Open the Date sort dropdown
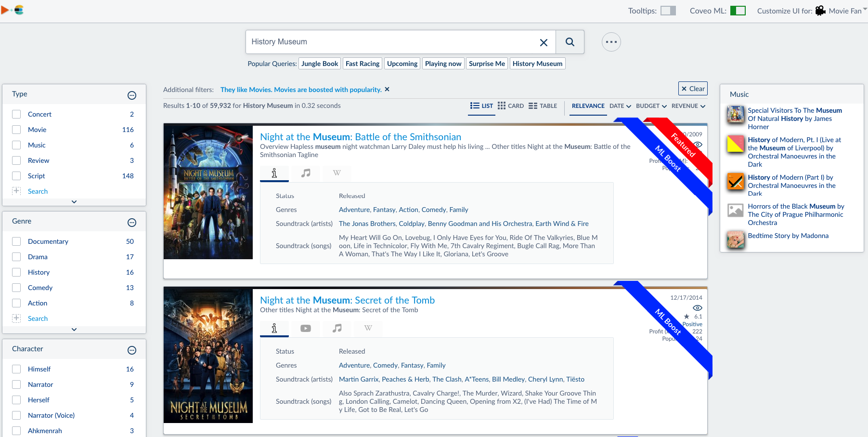 620,106
